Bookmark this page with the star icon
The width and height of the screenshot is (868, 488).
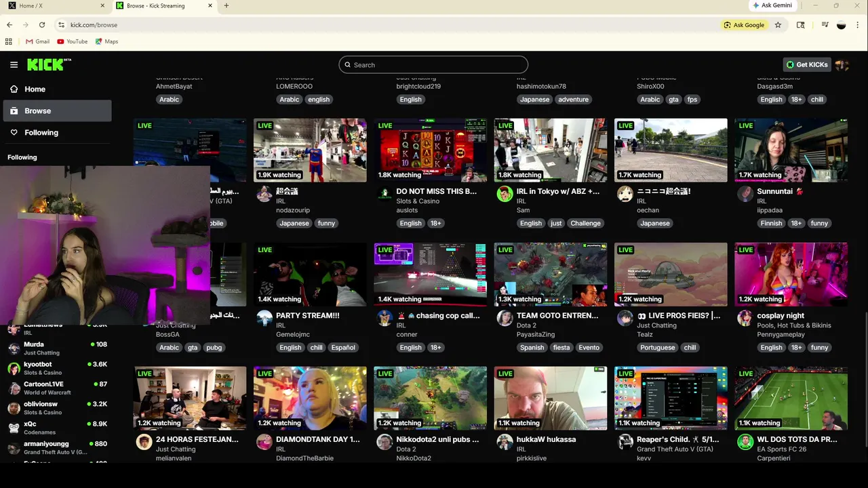point(778,25)
